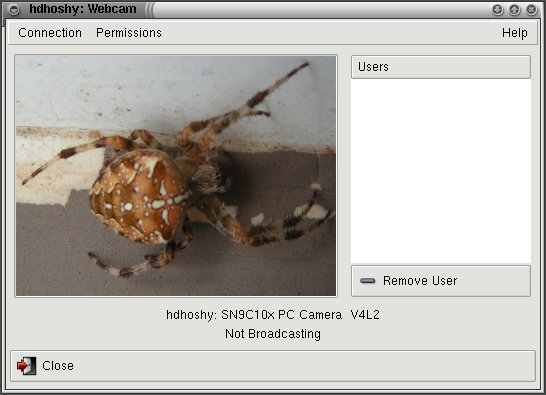Click the red arrow exit icon
Screen dimensions: 546x395
coord(26,366)
